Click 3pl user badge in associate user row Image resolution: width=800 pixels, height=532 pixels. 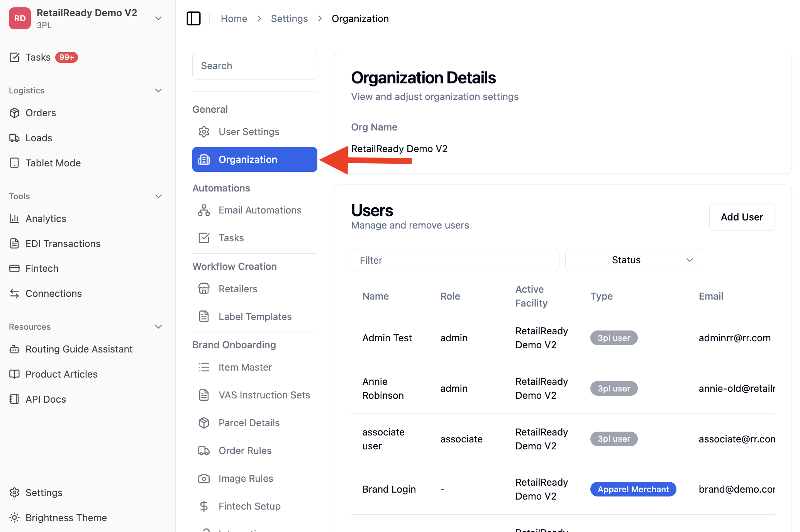[x=614, y=439]
